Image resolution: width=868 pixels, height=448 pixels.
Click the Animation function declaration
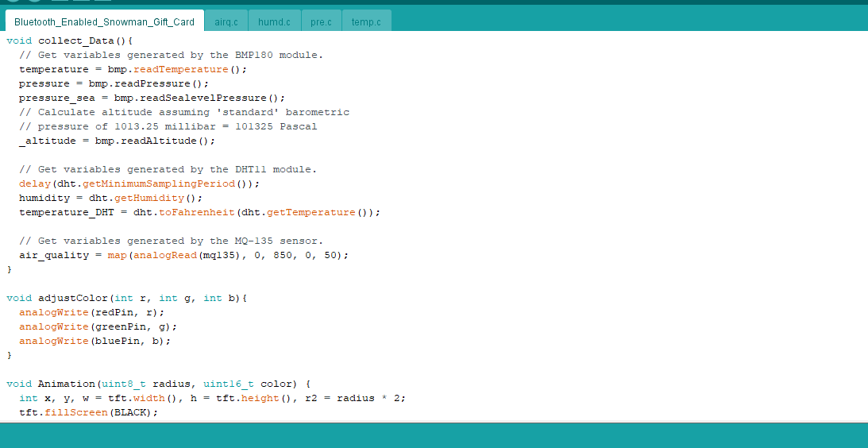pyautogui.click(x=159, y=384)
